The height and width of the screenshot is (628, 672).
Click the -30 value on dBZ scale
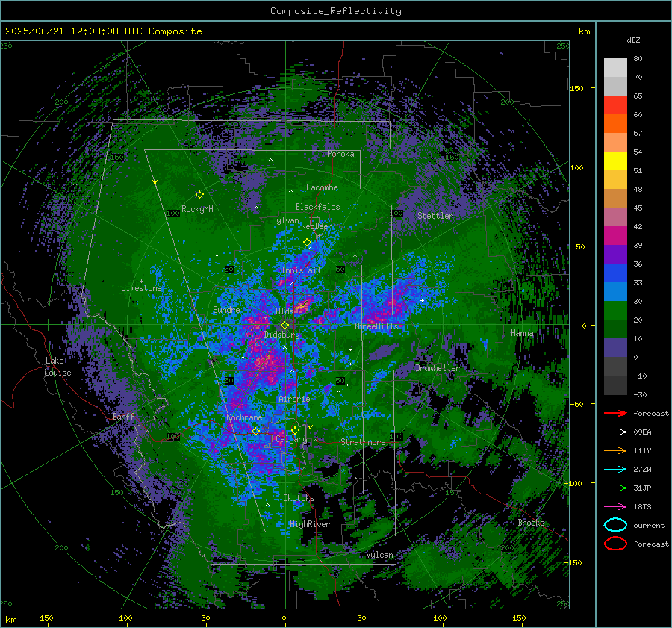(x=640, y=394)
